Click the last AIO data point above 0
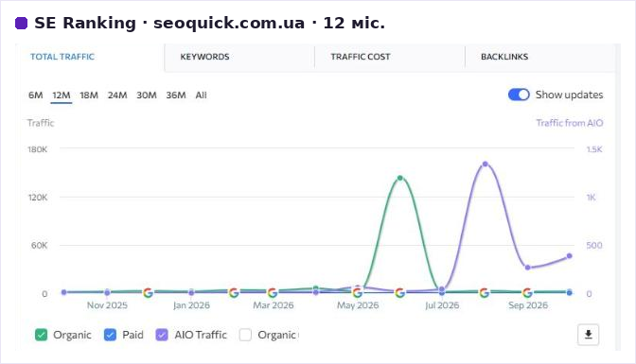 570,256
